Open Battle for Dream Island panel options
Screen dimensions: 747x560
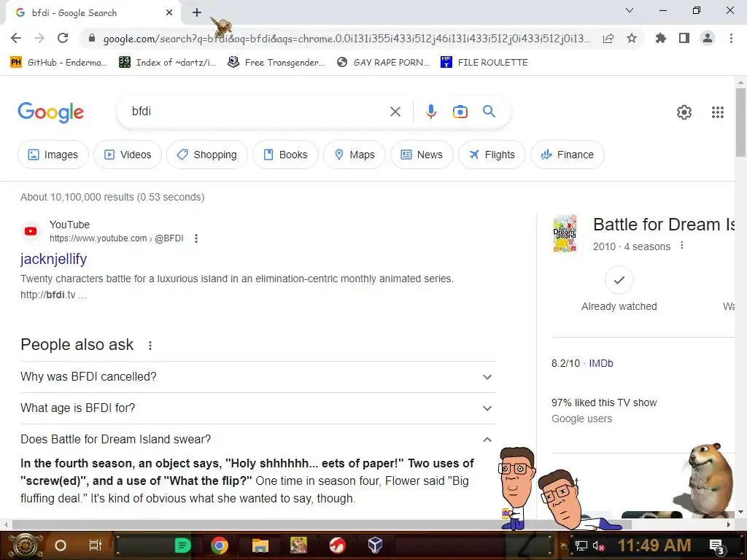(682, 245)
